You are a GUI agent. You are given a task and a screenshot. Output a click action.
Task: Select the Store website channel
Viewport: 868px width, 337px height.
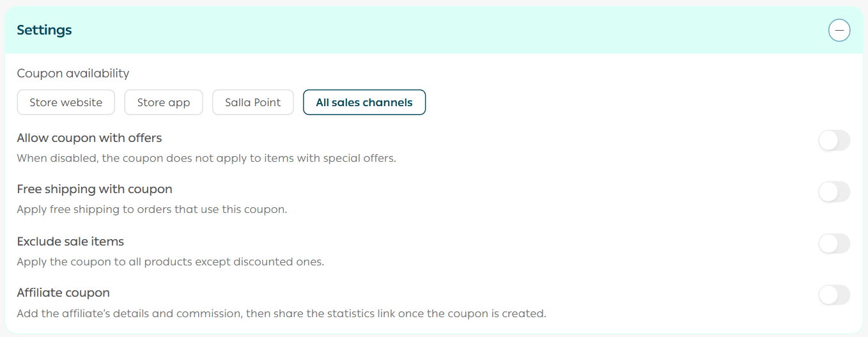66,102
